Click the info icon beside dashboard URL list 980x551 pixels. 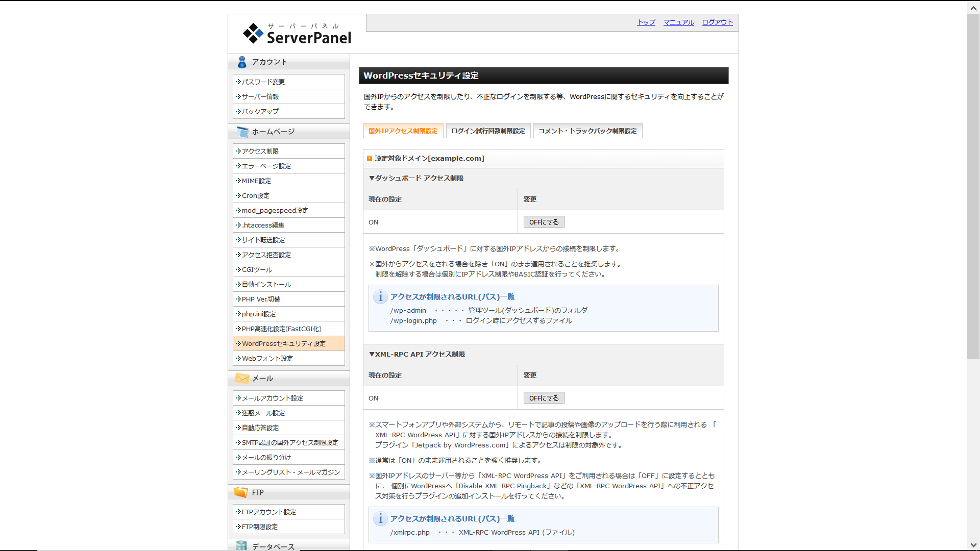(x=380, y=296)
